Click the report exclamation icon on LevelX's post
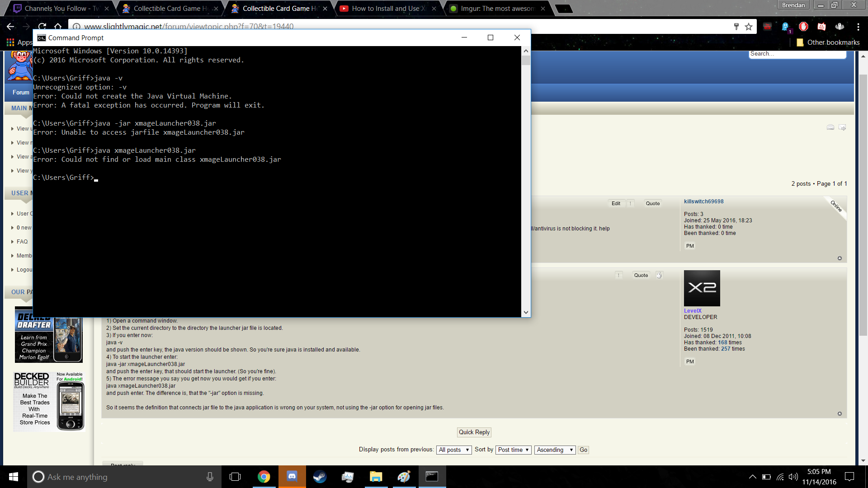 (x=618, y=275)
